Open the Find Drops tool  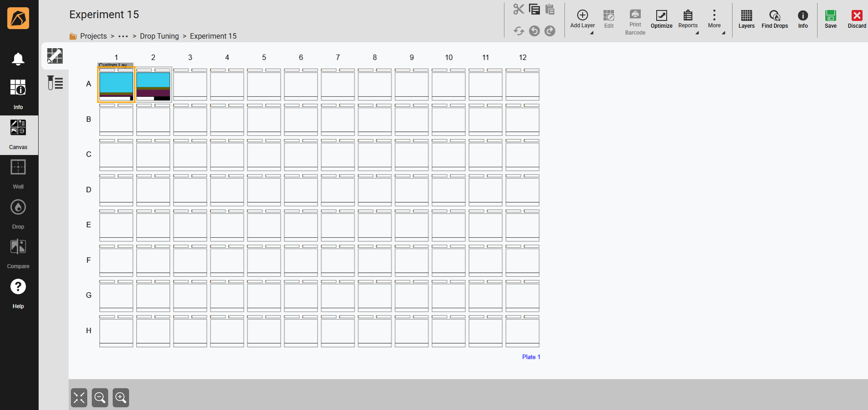click(x=775, y=19)
